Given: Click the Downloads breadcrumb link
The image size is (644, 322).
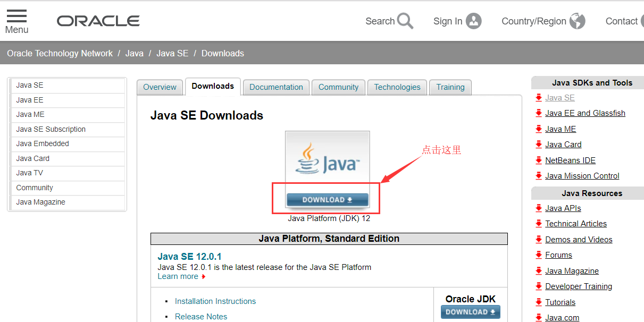Looking at the screenshot, I should click(x=223, y=53).
